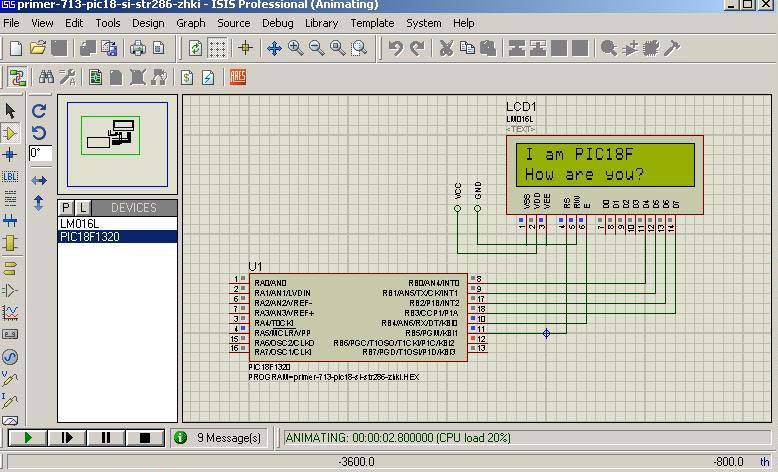Pause the running simulation

pyautogui.click(x=105, y=437)
